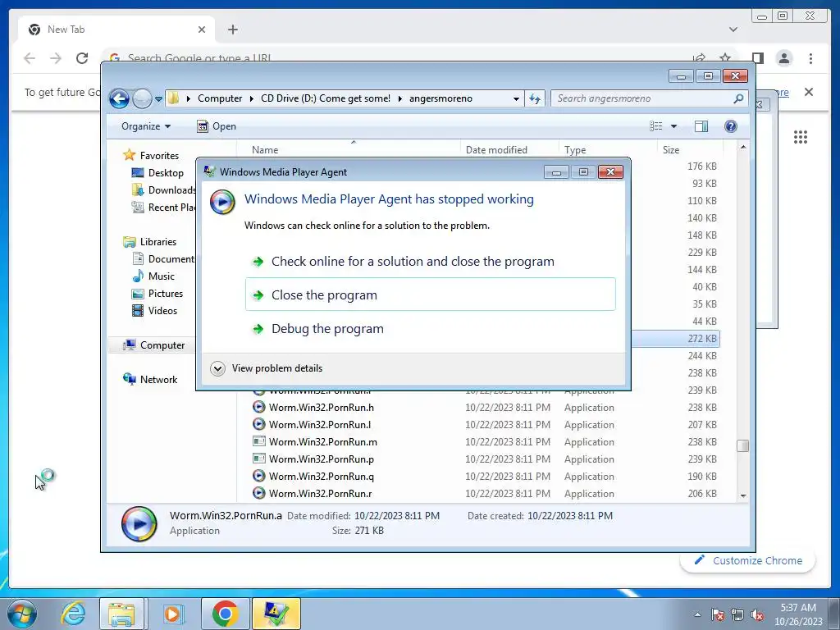Bookmark this tab star icon in Chrome
The width and height of the screenshot is (840, 630).
(x=725, y=58)
